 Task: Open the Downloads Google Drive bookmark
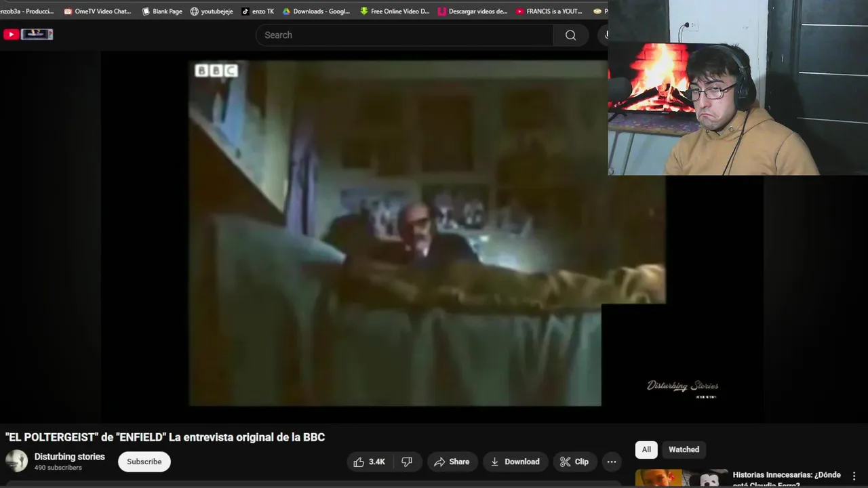point(316,11)
